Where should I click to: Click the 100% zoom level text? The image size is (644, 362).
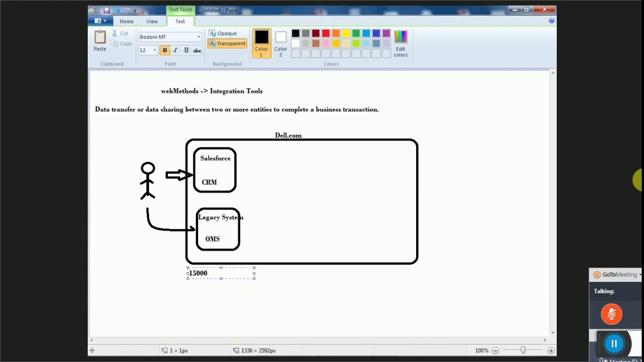click(x=482, y=350)
